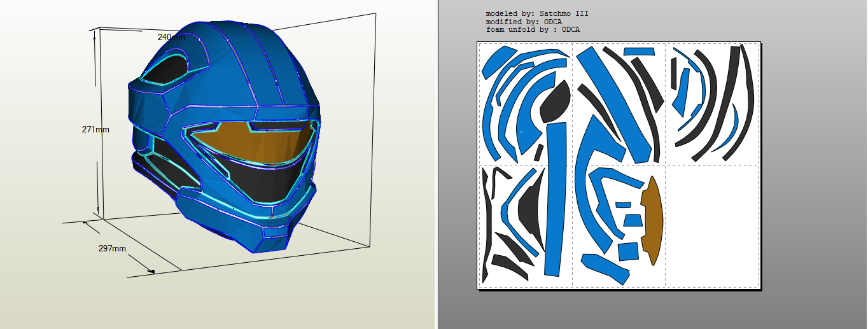This screenshot has height=329, width=868.
Task: Select the long vertical blue strip pattern piece
Action: click(556, 200)
